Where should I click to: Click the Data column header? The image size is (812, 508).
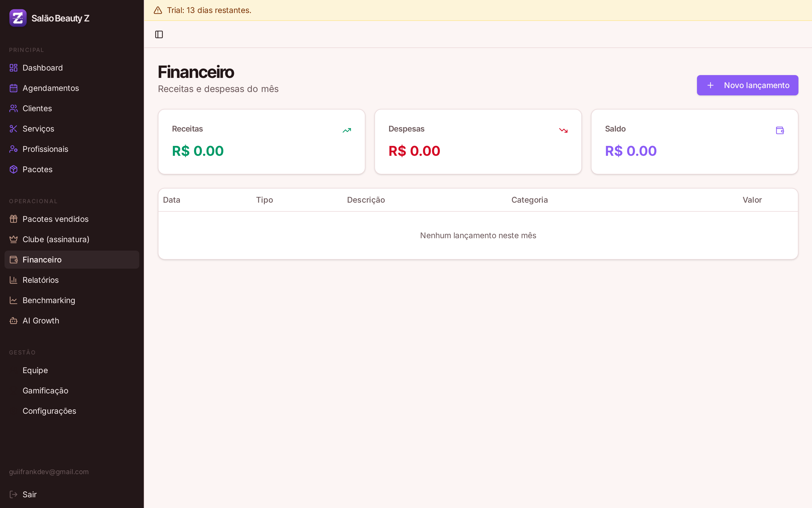click(x=171, y=200)
